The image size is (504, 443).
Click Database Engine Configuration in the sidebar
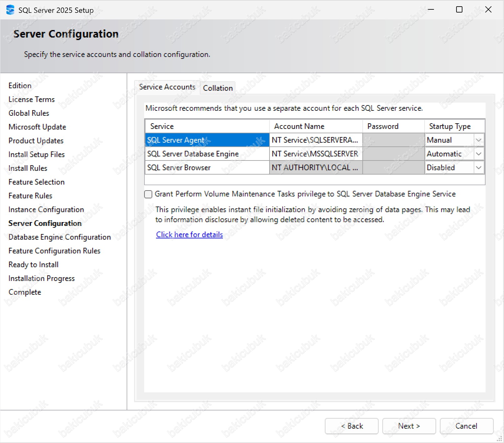(x=60, y=237)
